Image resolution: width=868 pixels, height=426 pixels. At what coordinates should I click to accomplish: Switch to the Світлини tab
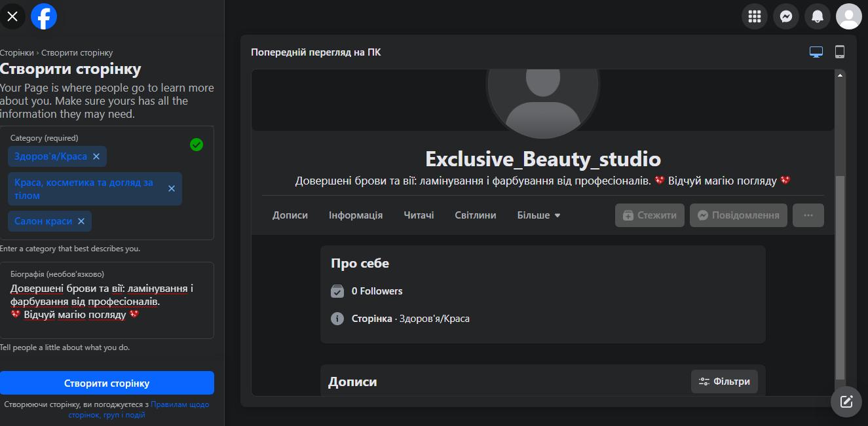click(476, 215)
